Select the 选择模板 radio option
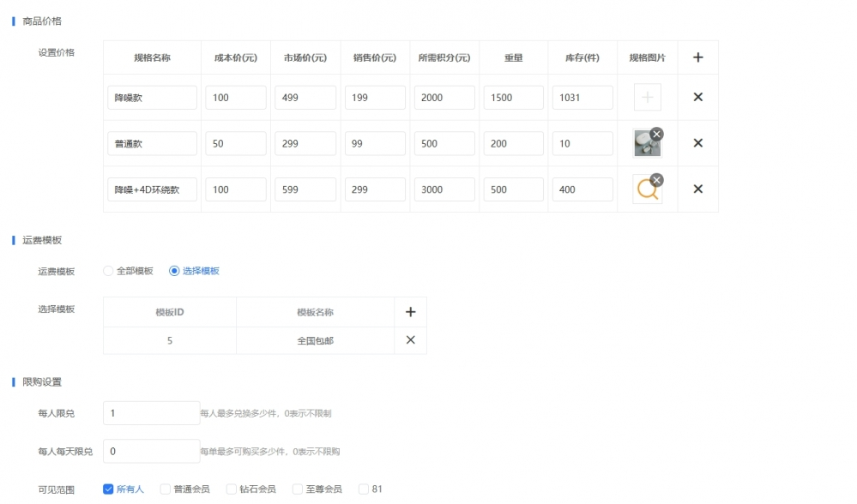 pyautogui.click(x=174, y=271)
